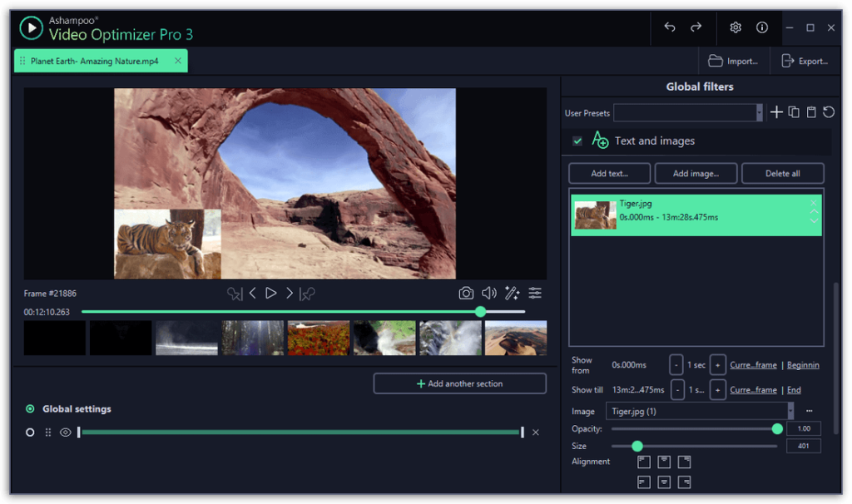Click the Beginning link
The height and width of the screenshot is (504, 852).
803,365
